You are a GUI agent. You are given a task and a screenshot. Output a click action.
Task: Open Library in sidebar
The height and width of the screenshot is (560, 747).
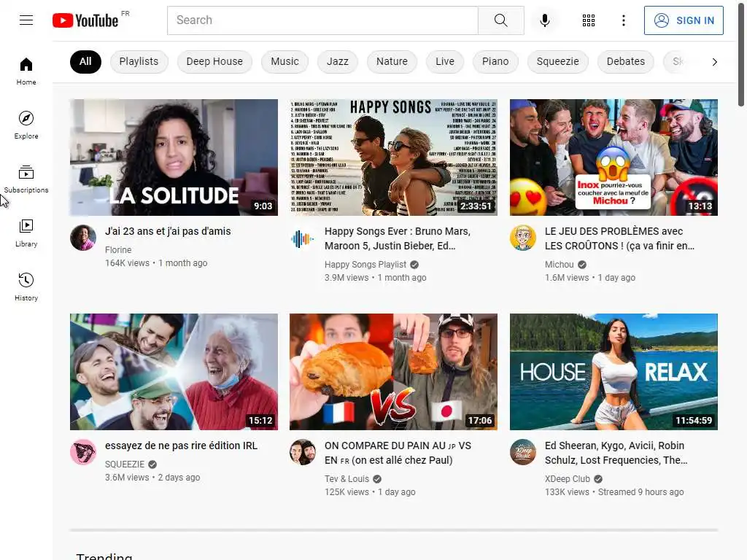point(26,233)
